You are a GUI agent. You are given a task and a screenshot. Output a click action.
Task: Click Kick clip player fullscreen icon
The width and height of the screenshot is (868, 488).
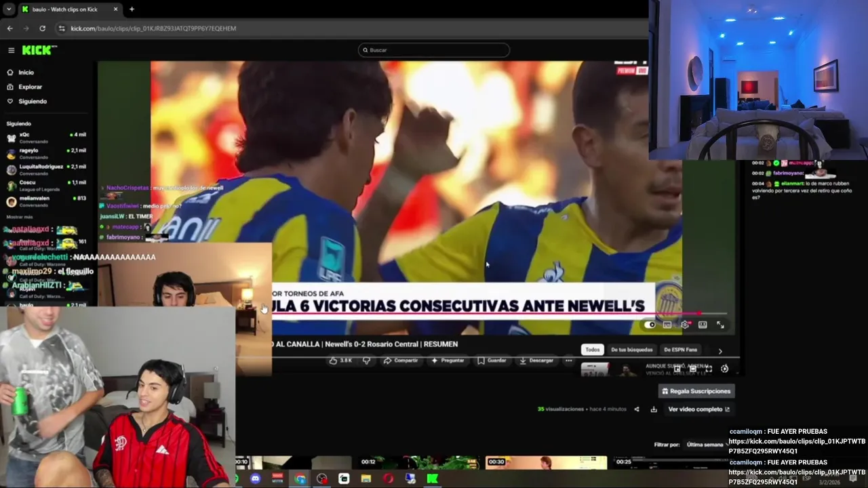(x=708, y=369)
